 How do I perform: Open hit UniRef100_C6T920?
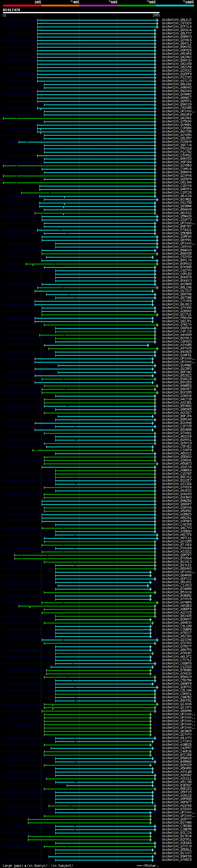coord(176,23)
